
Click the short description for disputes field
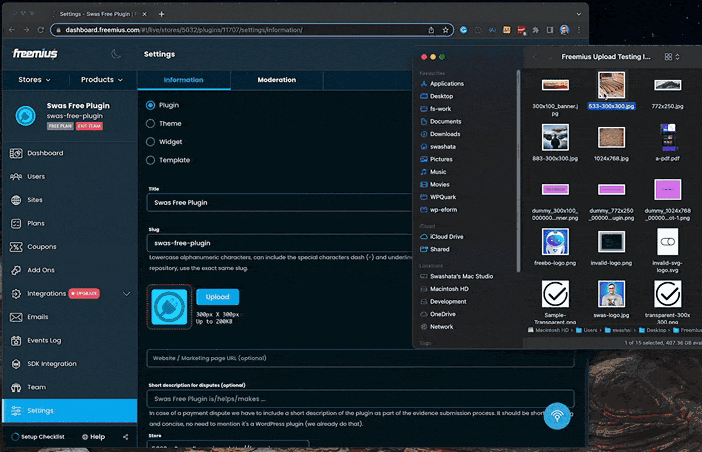click(x=360, y=399)
